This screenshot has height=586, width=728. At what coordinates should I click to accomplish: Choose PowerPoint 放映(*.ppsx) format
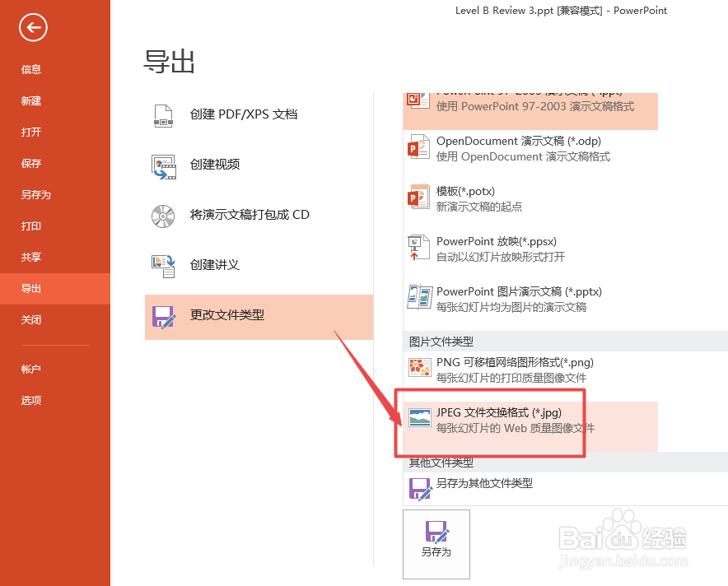coord(497,241)
